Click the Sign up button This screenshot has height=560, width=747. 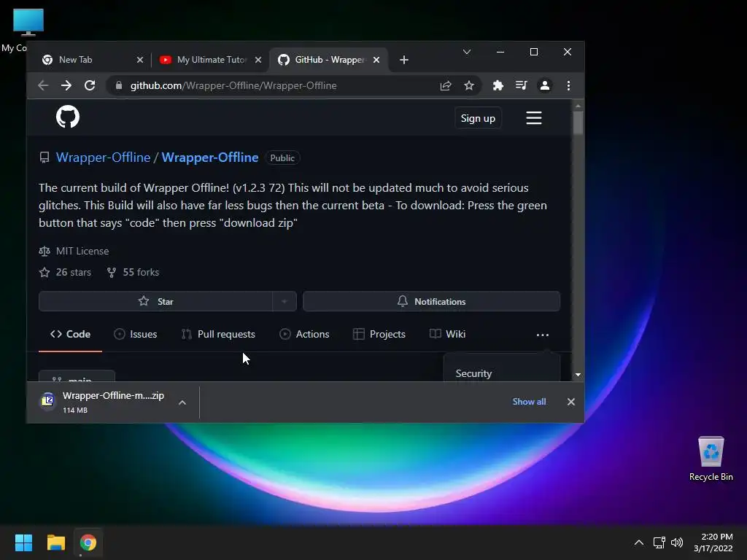(x=478, y=118)
